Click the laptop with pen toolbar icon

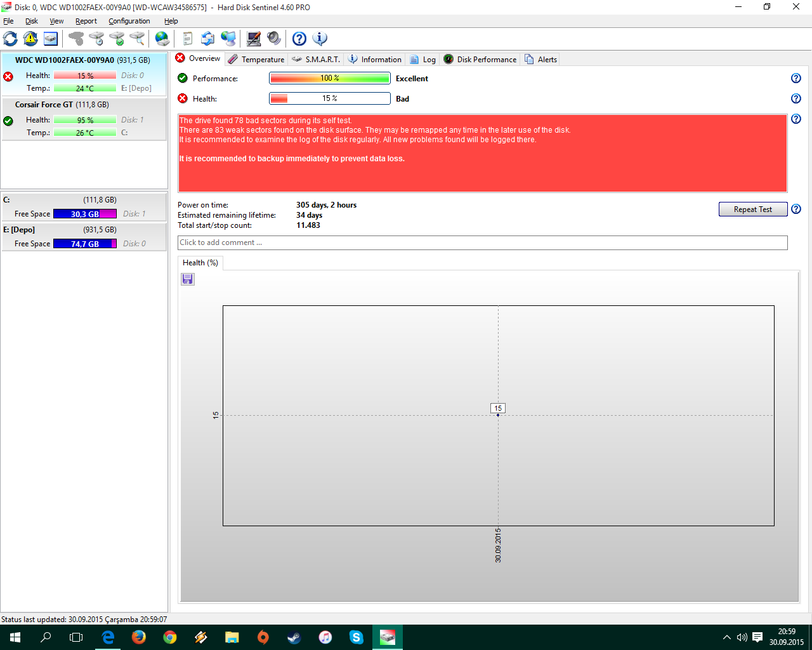[x=254, y=39]
